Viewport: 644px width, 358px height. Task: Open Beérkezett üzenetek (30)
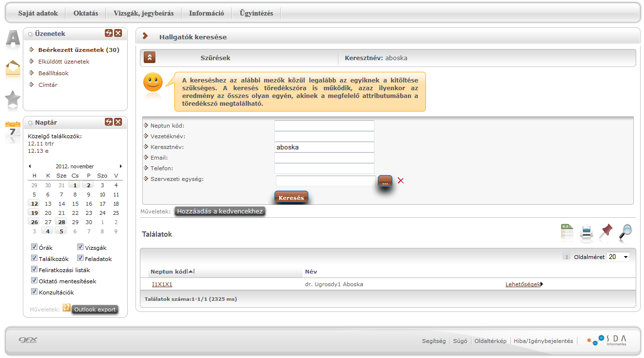(79, 50)
